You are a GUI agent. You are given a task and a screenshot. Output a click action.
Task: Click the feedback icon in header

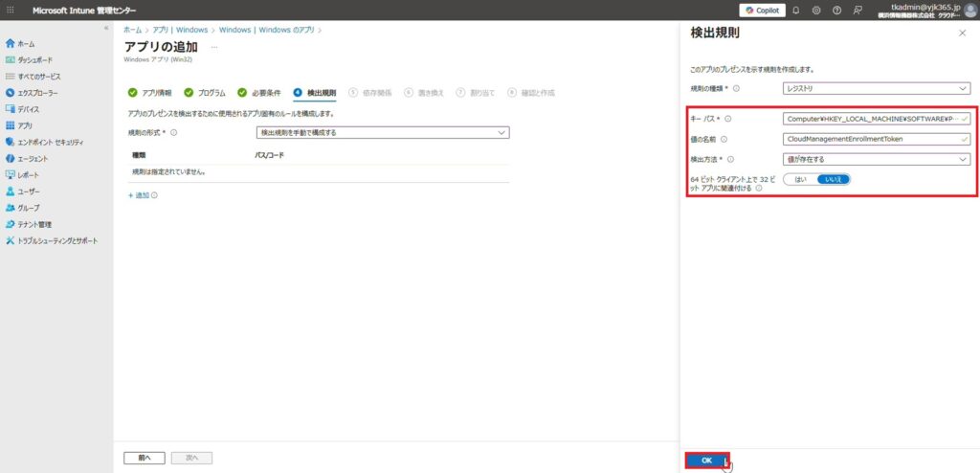click(x=857, y=10)
